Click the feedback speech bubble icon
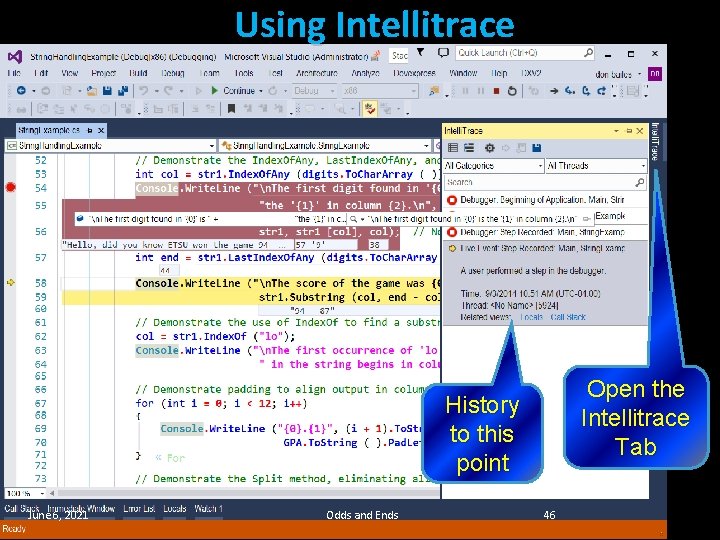The width and height of the screenshot is (720, 540). coord(443,52)
